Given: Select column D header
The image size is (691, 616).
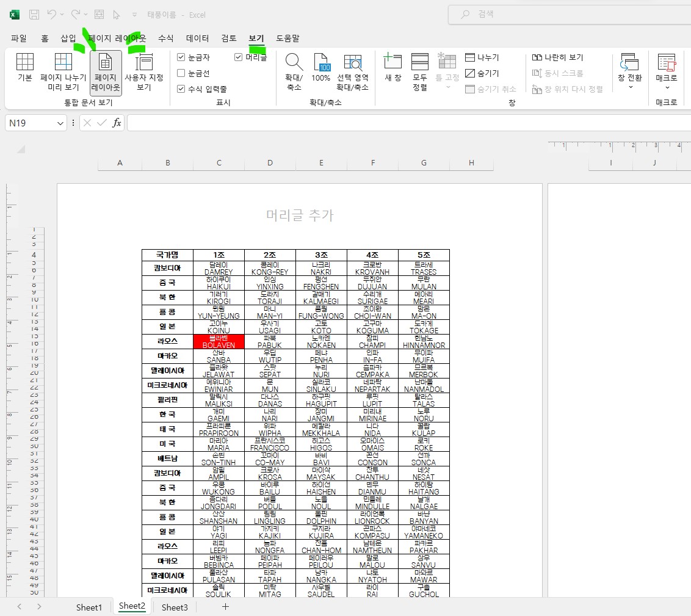Looking at the screenshot, I should (x=270, y=163).
